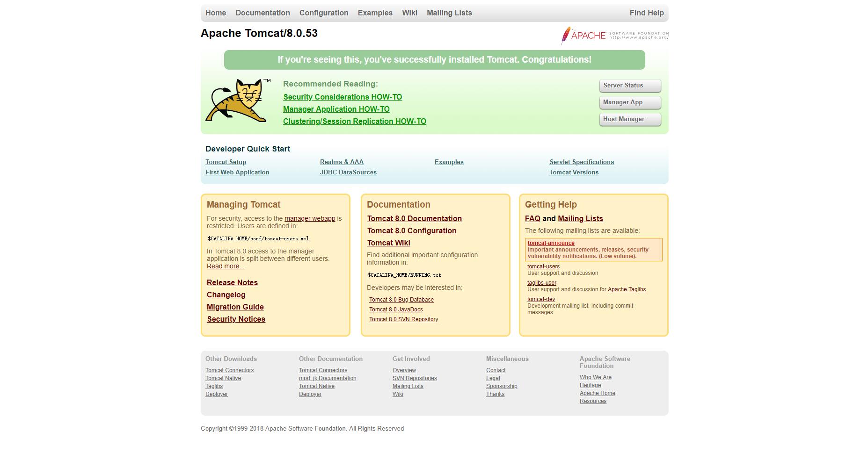This screenshot has height=461, width=868.
Task: Open Tomcat 8.0 Bug Database link
Action: click(401, 300)
